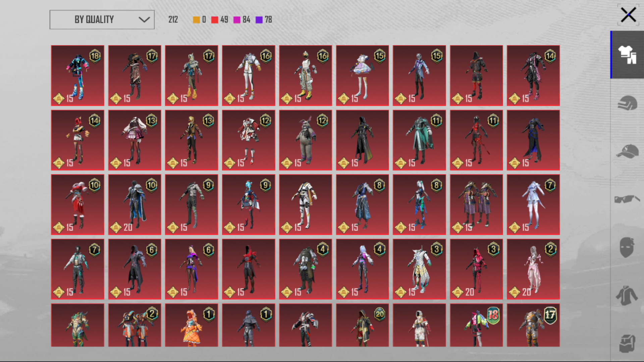The height and width of the screenshot is (362, 644).
Task: Select the black hooded long coat level 6
Action: 135,269
